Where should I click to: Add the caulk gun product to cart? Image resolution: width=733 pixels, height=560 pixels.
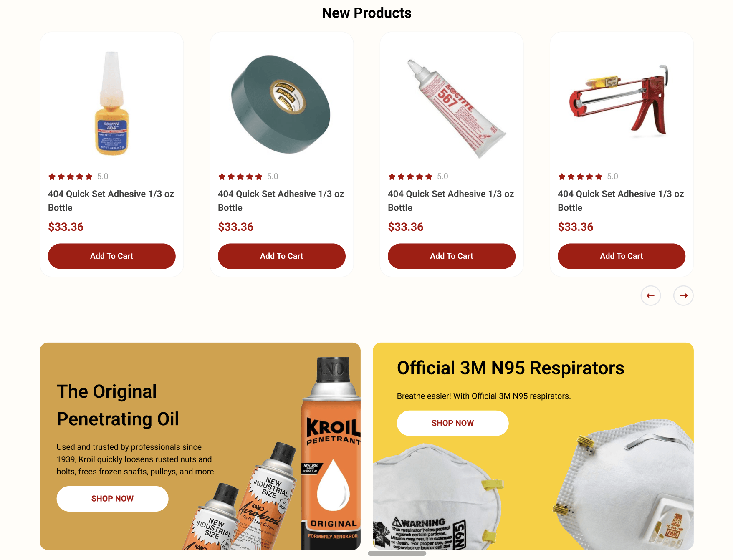(621, 256)
